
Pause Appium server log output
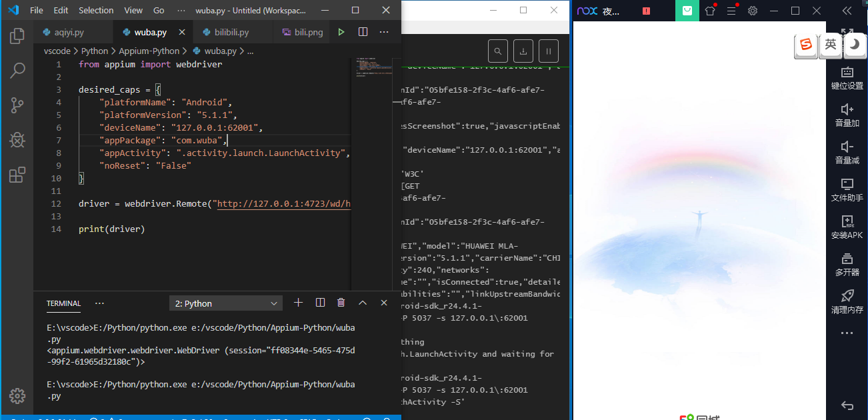point(548,51)
